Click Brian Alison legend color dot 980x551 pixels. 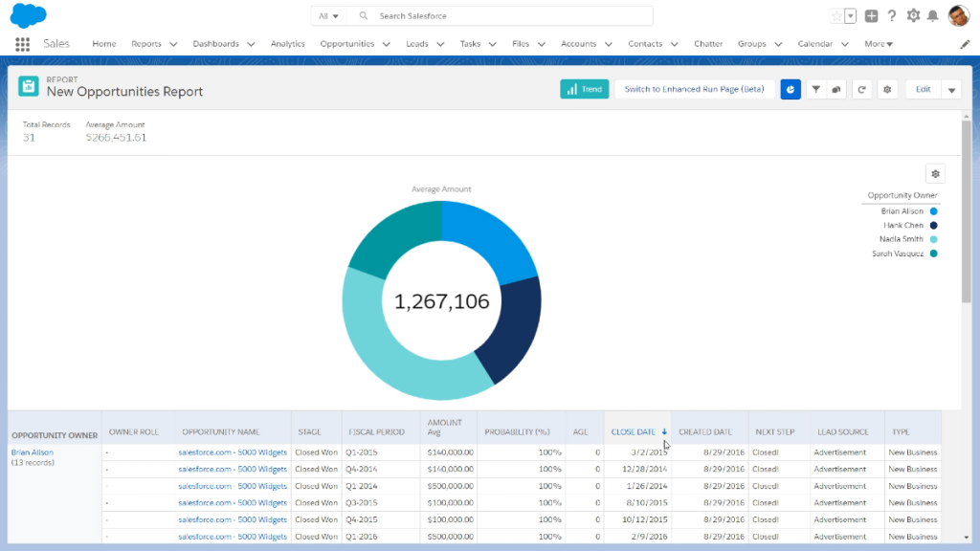(x=934, y=211)
